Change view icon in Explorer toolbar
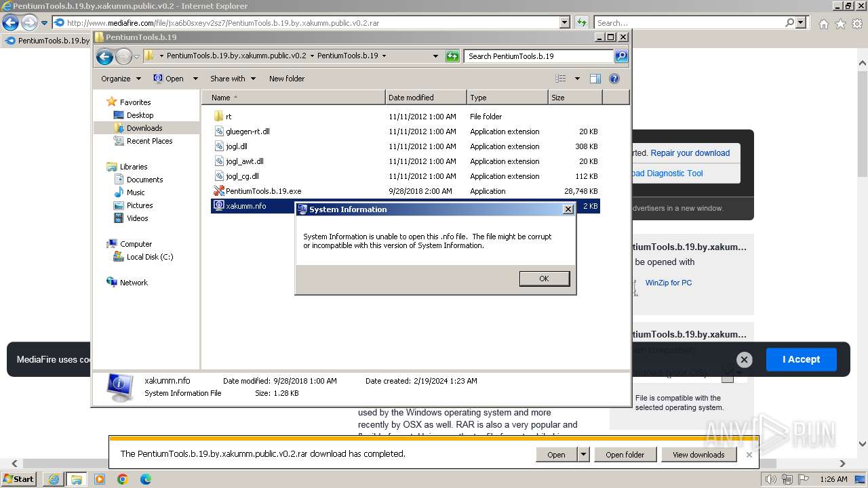The image size is (868, 488). [x=561, y=79]
